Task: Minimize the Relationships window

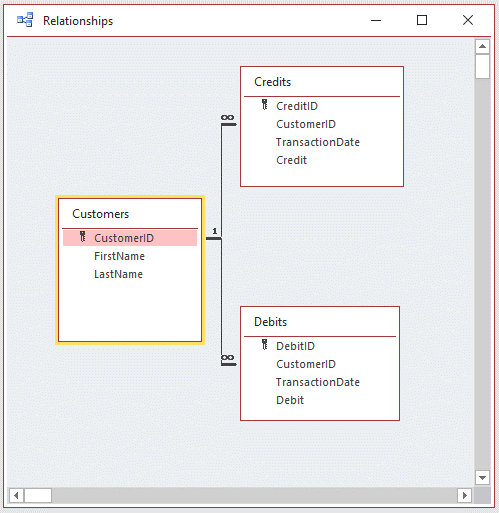Action: click(376, 20)
